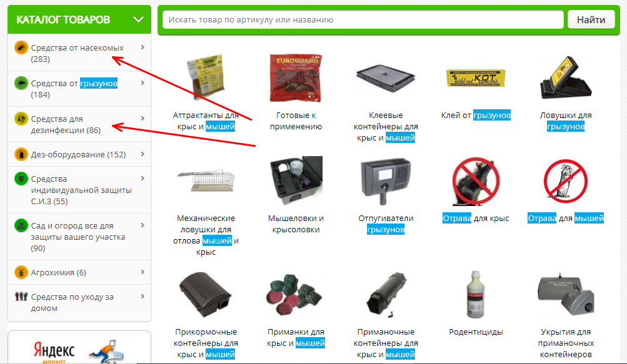Click the Найти search button
This screenshot has width=627, height=364.
click(x=591, y=19)
